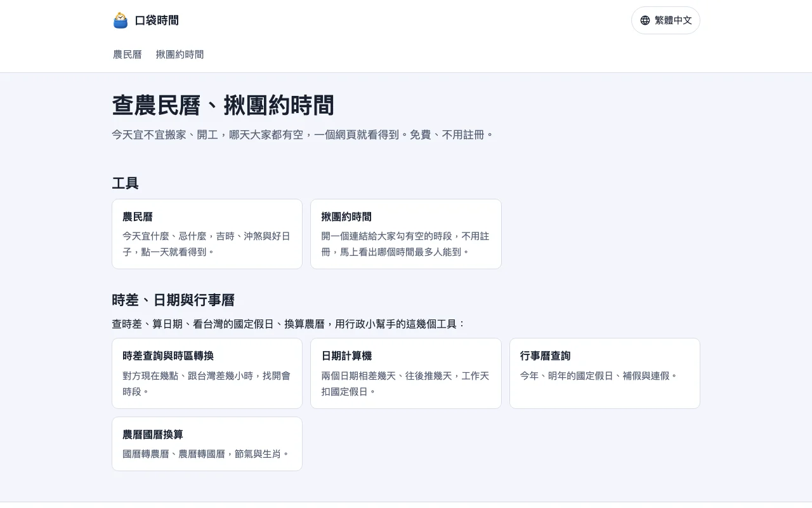Click the description 國曆轉農曆、農曆轉國曆，節氣與生肖。
The height and width of the screenshot is (508, 812).
(206, 454)
